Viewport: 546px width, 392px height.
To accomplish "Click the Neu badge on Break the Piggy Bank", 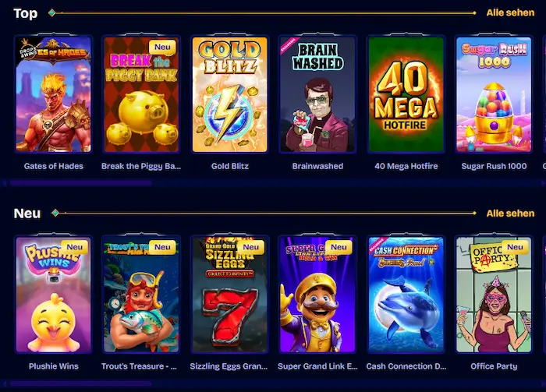I will (162, 48).
